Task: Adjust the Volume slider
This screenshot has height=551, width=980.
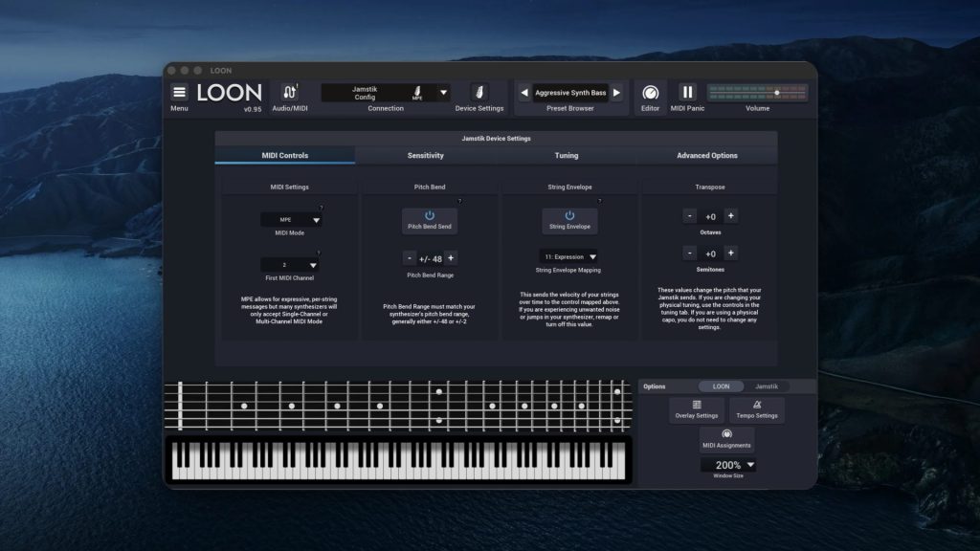Action: point(758,93)
